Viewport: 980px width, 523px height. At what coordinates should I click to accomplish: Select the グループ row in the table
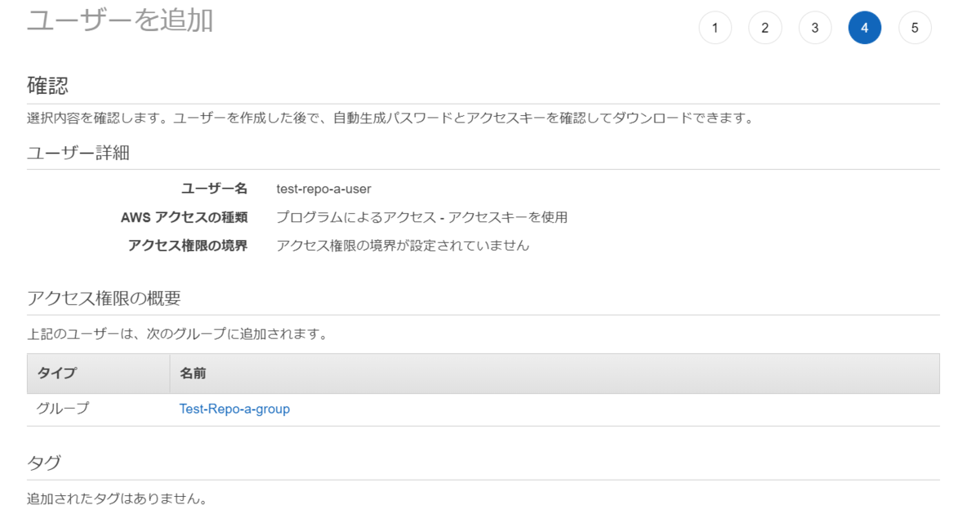tap(52, 409)
